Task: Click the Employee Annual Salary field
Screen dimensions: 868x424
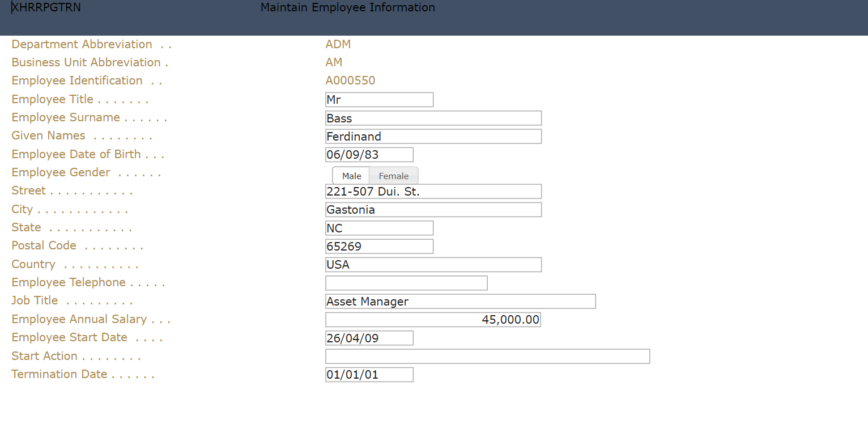Action: 433,320
